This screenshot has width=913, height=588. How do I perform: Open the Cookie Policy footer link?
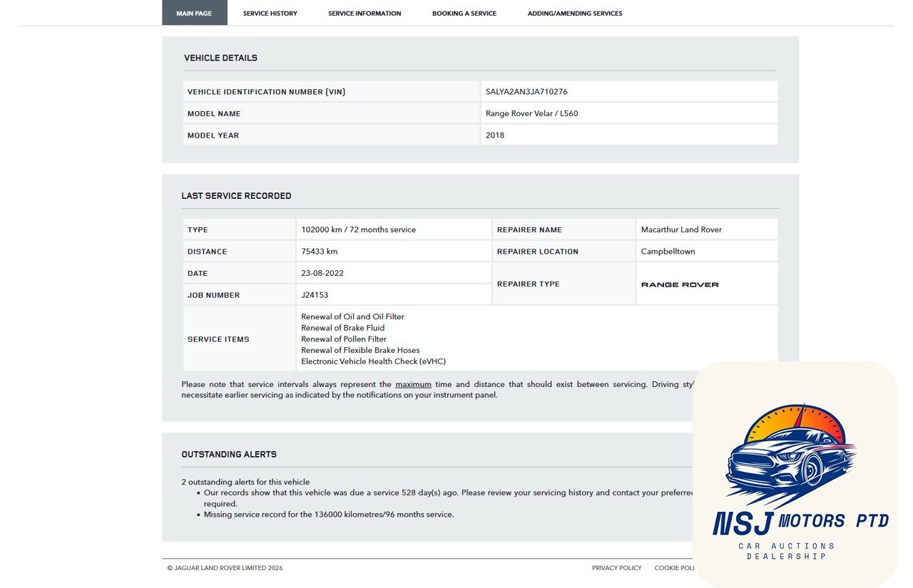pos(674,568)
